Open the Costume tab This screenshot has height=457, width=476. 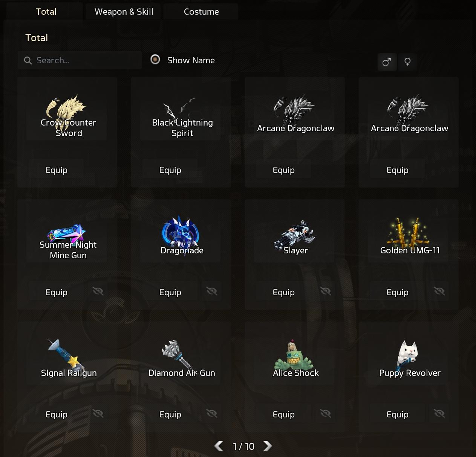click(x=201, y=12)
